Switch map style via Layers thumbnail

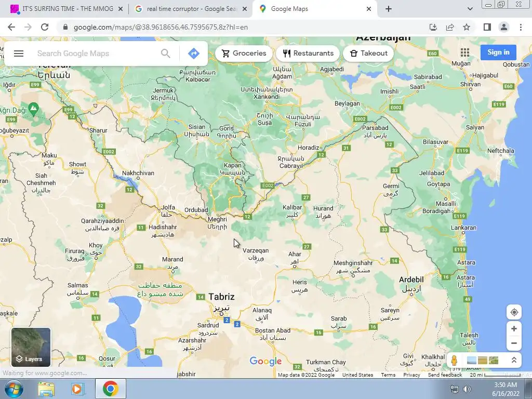click(x=31, y=347)
